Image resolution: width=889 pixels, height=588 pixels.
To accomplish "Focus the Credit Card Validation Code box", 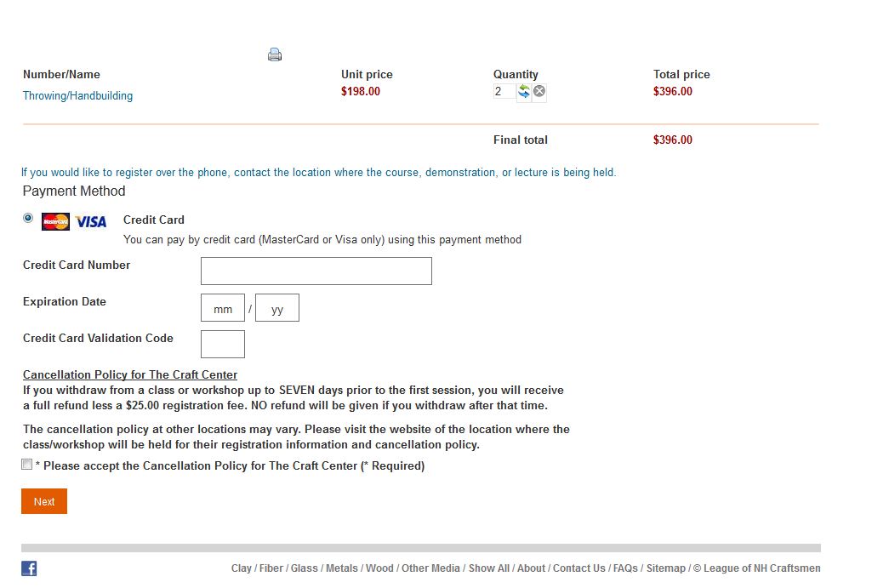I will 223,344.
